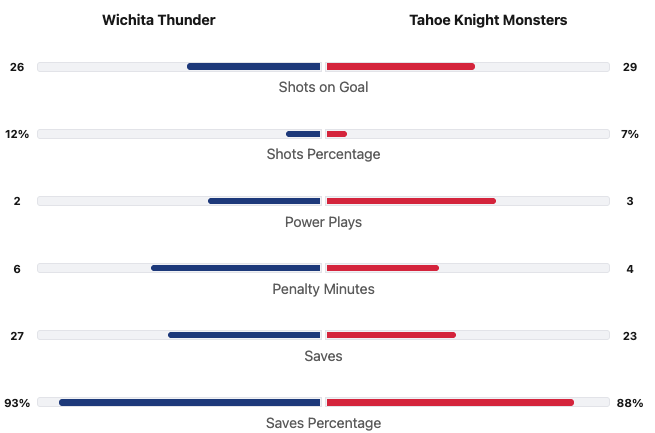Screen dimensions: 655x433
Task: Click Tahoe's 29 shots on goal value
Action: coord(630,67)
